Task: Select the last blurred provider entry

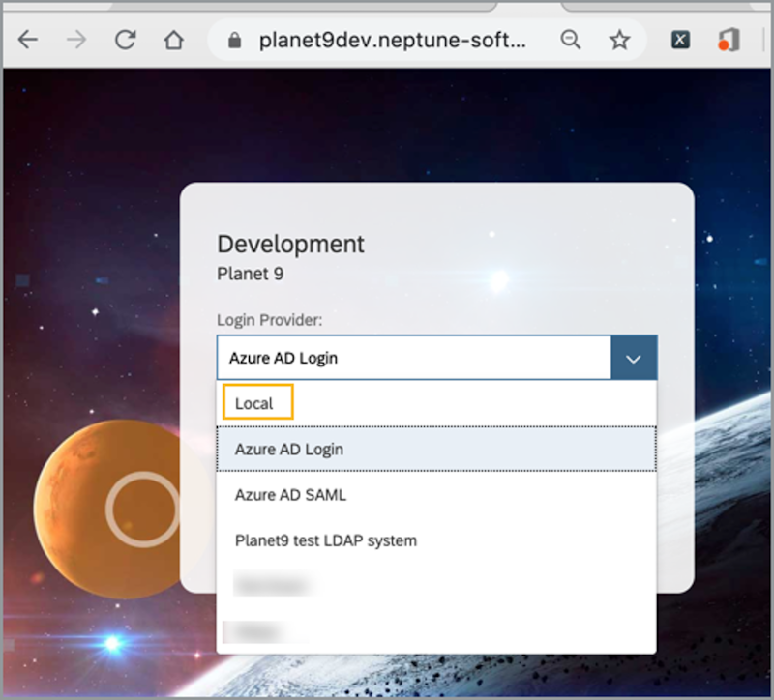Action: (263, 629)
